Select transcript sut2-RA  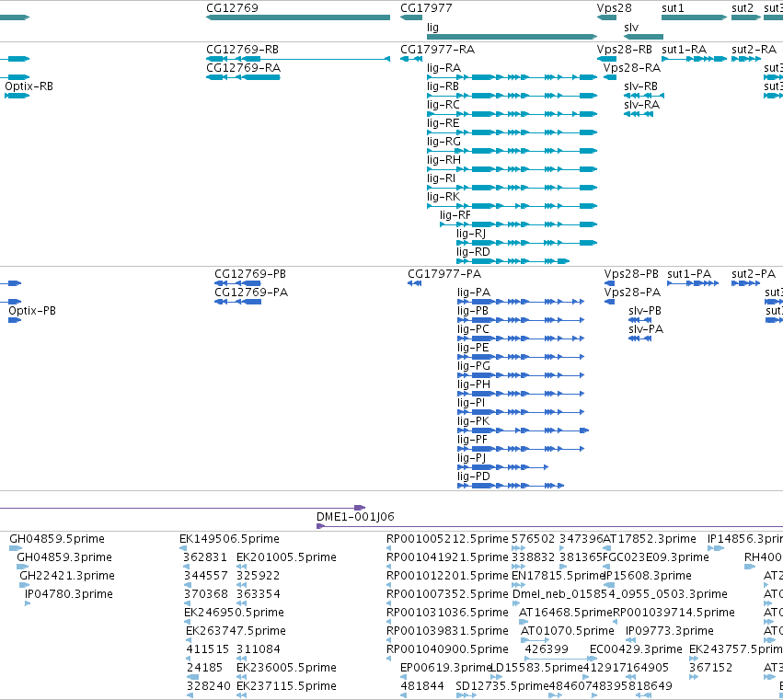[746, 59]
